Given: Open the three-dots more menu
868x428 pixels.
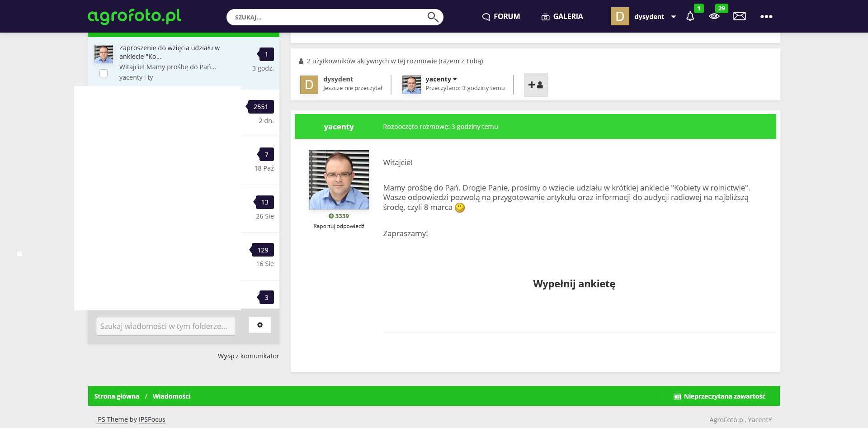Looking at the screenshot, I should click(766, 17).
